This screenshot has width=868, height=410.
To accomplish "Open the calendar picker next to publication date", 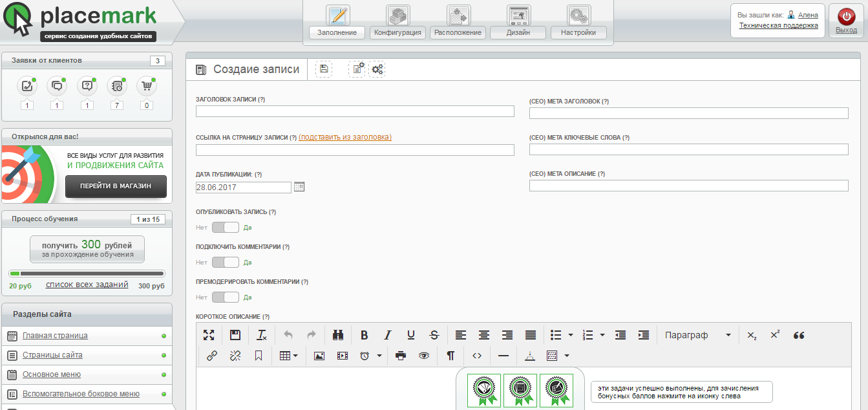I will click(x=299, y=187).
